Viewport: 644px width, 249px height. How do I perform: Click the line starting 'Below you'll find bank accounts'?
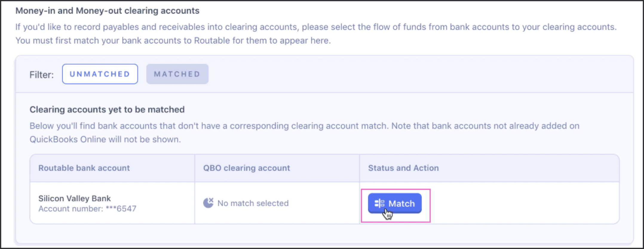pyautogui.click(x=304, y=126)
